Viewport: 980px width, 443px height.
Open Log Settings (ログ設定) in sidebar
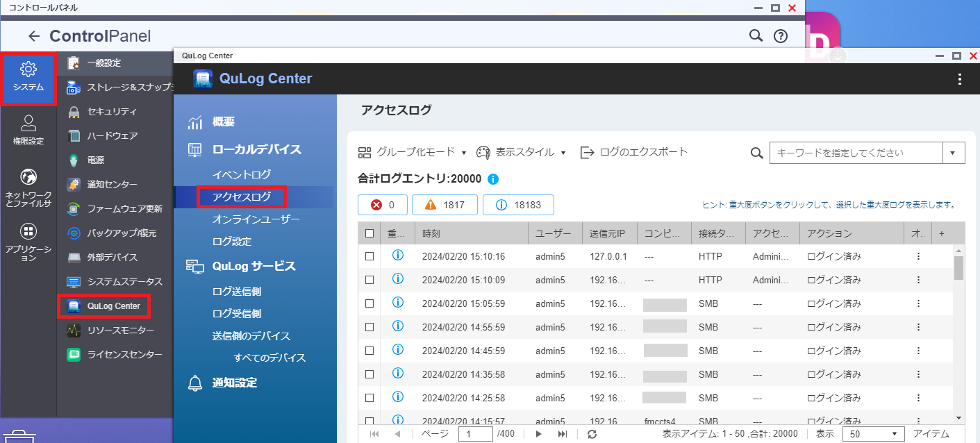[232, 242]
